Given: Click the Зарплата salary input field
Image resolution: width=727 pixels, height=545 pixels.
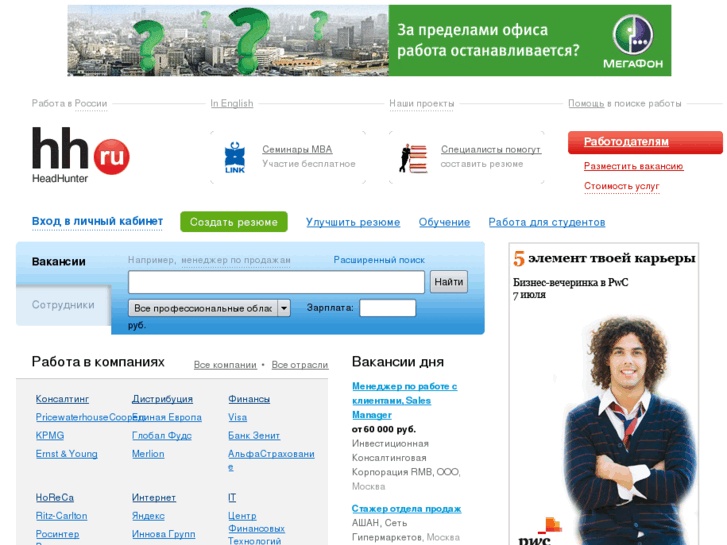Looking at the screenshot, I should click(387, 308).
